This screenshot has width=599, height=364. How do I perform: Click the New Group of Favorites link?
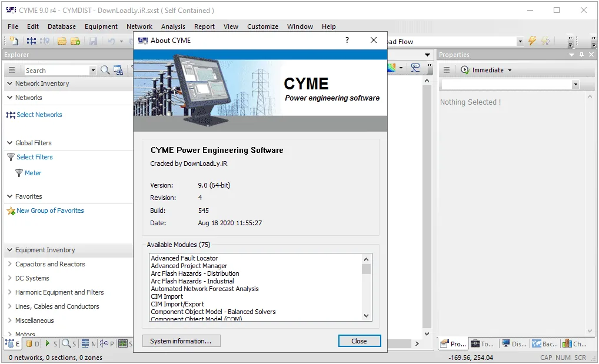(50, 211)
